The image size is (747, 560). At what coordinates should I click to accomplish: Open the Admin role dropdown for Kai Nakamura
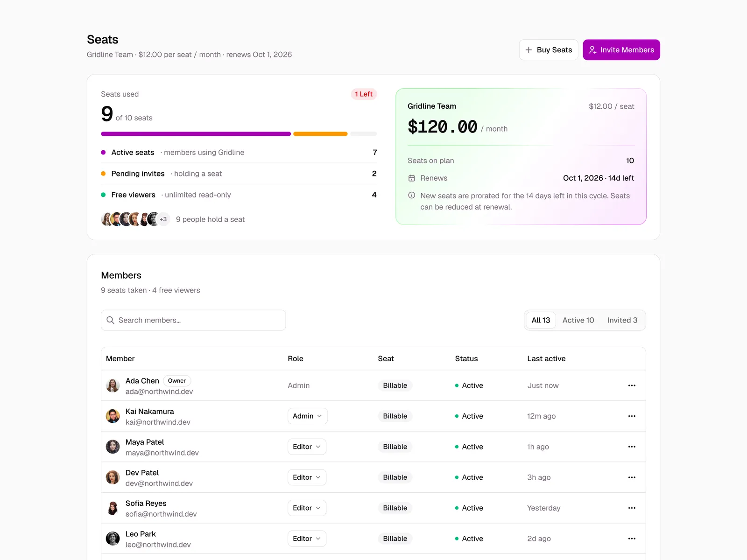pos(308,416)
